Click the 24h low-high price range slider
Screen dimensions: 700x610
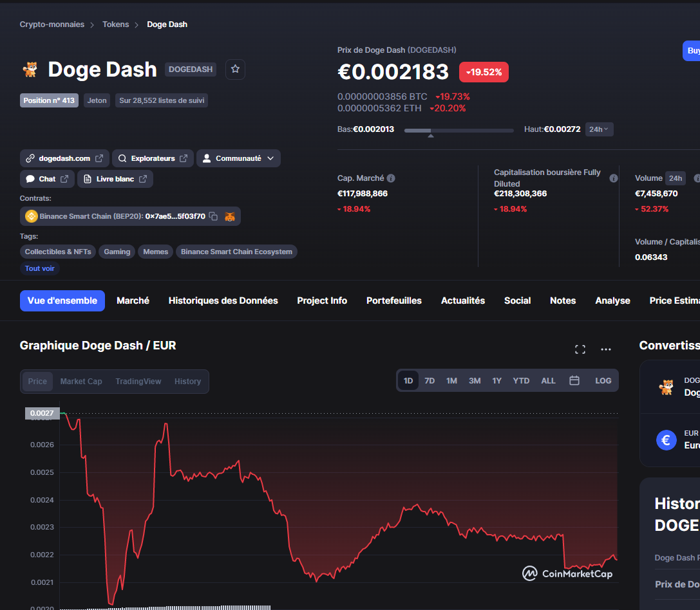pyautogui.click(x=459, y=131)
